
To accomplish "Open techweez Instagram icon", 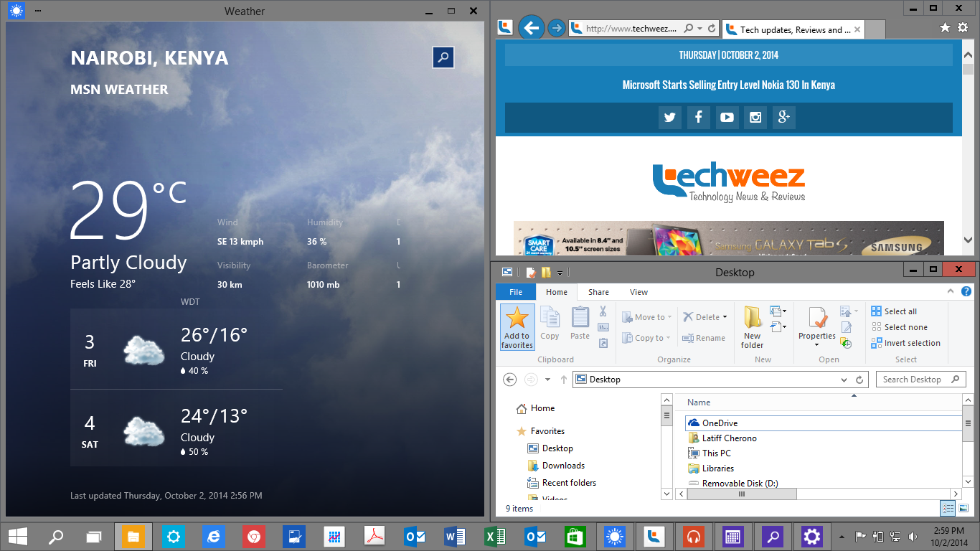I will tap(755, 118).
